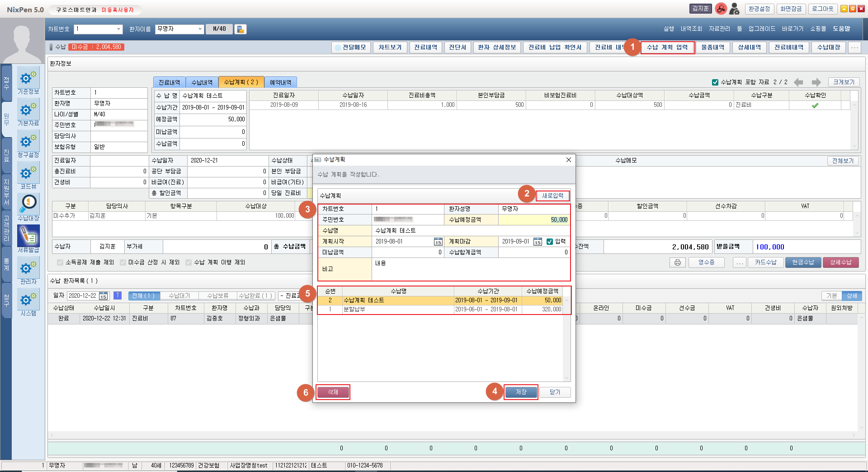Click the 새로입력 button
868x472 pixels.
point(552,195)
